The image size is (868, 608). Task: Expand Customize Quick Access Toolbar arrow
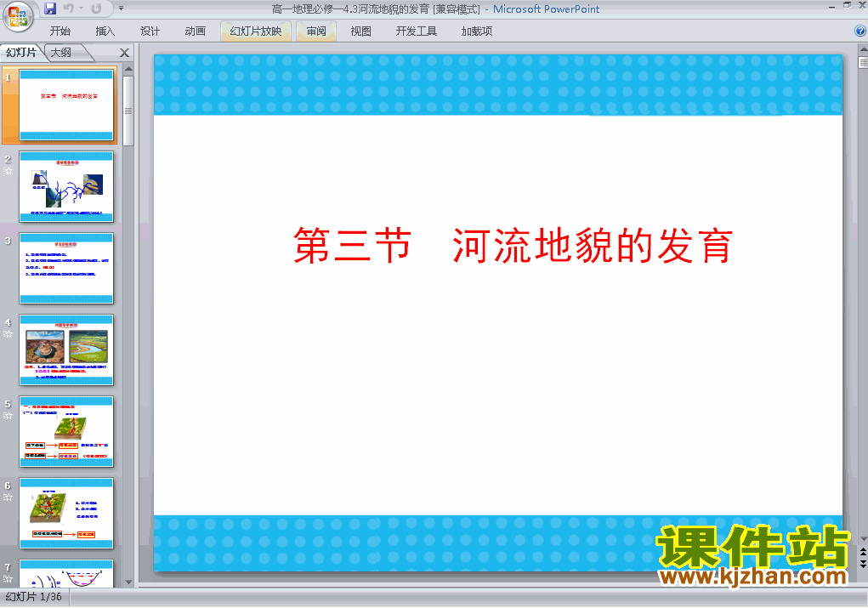pos(121,9)
